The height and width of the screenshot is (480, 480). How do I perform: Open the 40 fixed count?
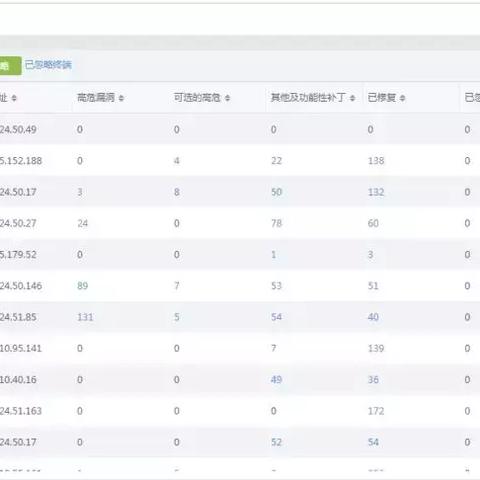(373, 317)
